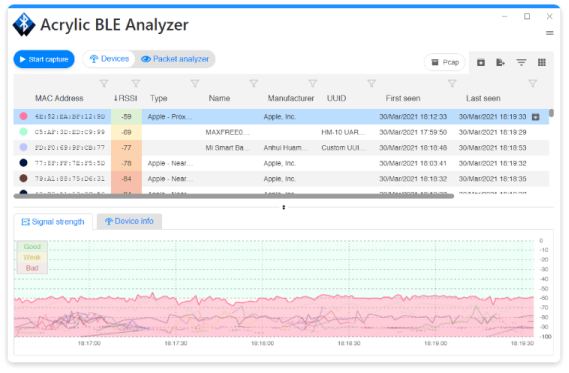Click the filter lines icon in toolbar
This screenshot has width=569, height=373.
coord(521,62)
